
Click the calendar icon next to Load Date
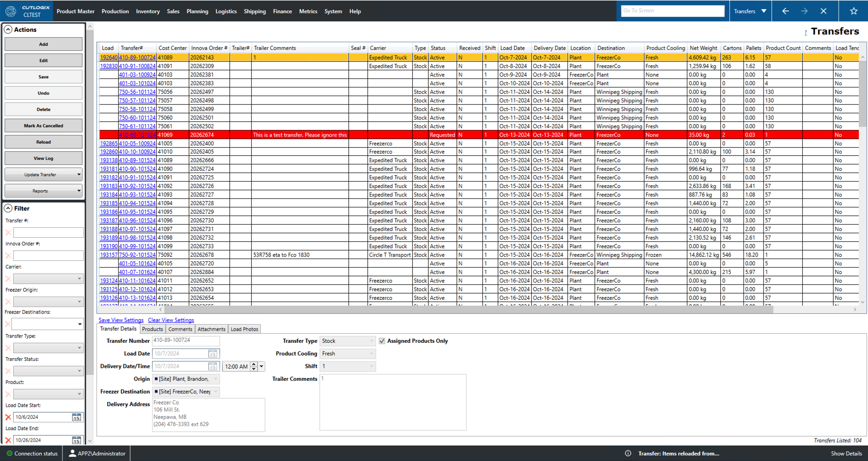[x=212, y=354]
